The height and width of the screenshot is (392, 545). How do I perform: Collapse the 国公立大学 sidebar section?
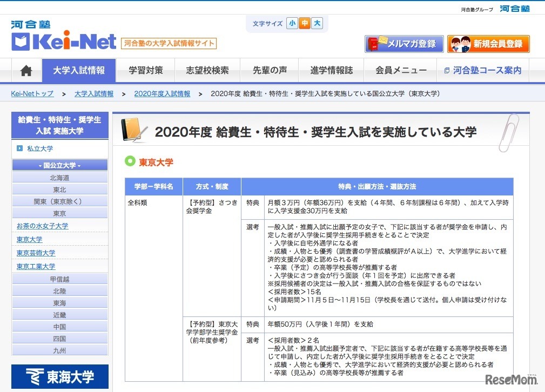click(60, 165)
